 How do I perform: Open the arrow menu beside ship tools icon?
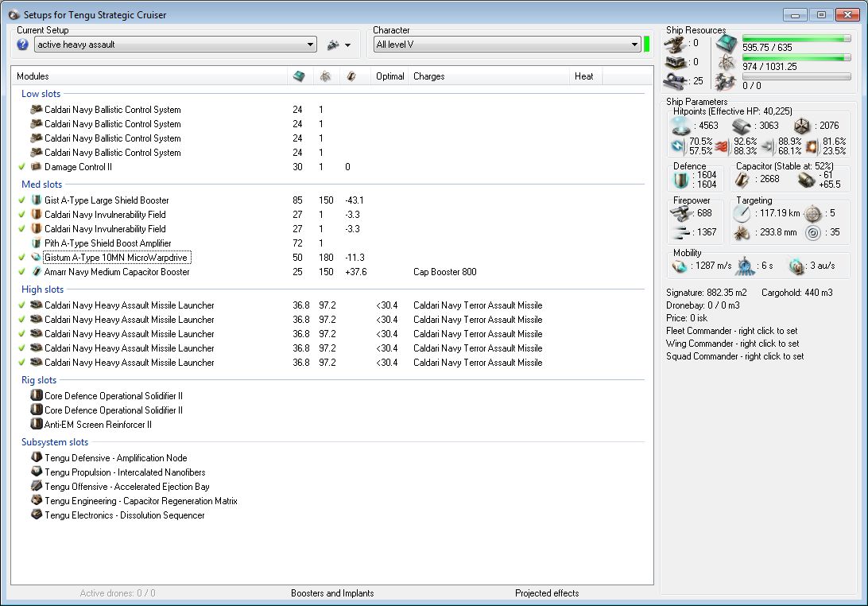(x=347, y=45)
